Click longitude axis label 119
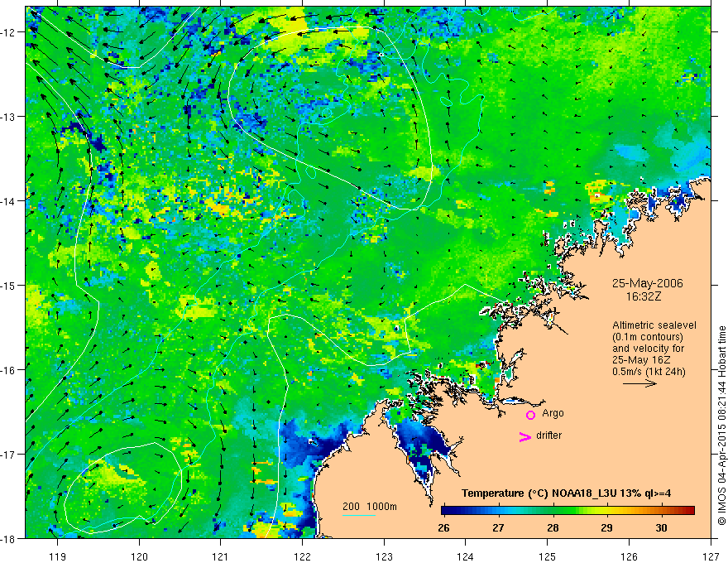 (58, 556)
